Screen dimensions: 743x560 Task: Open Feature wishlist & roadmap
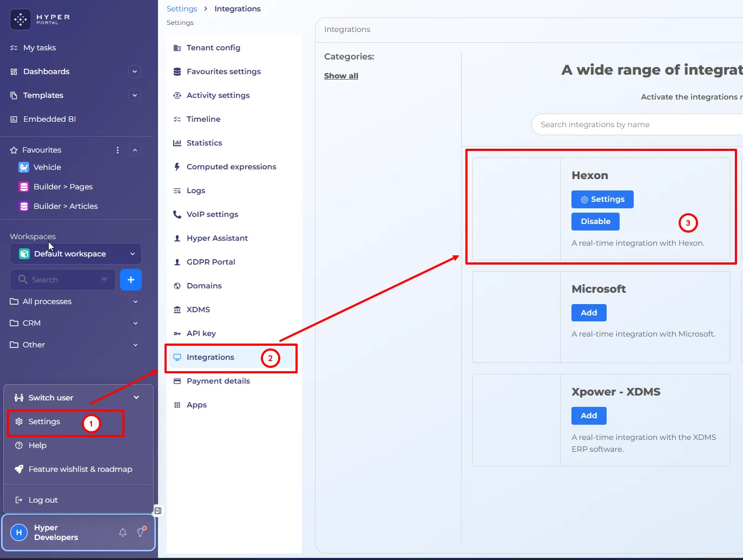tap(78, 469)
